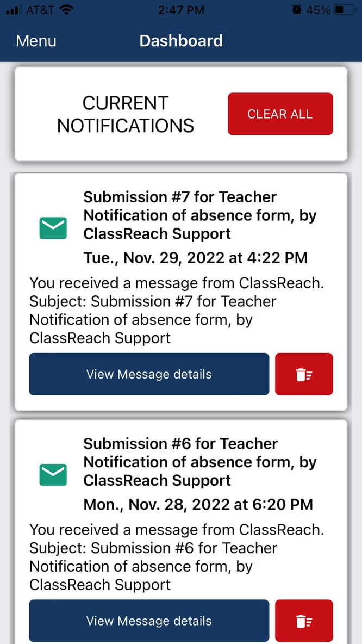This screenshot has height=644, width=362.
Task: Open the Menu from the top navigation bar
Action: (36, 40)
